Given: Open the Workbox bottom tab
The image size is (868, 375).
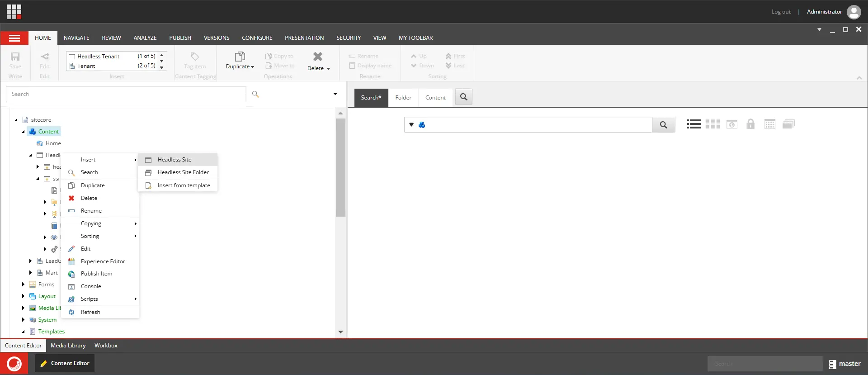Looking at the screenshot, I should tap(106, 346).
